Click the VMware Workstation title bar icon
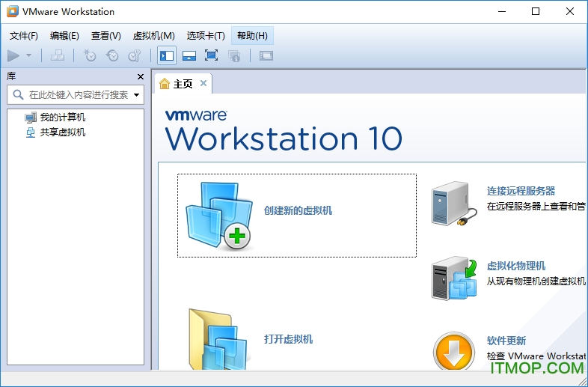 (x=13, y=11)
